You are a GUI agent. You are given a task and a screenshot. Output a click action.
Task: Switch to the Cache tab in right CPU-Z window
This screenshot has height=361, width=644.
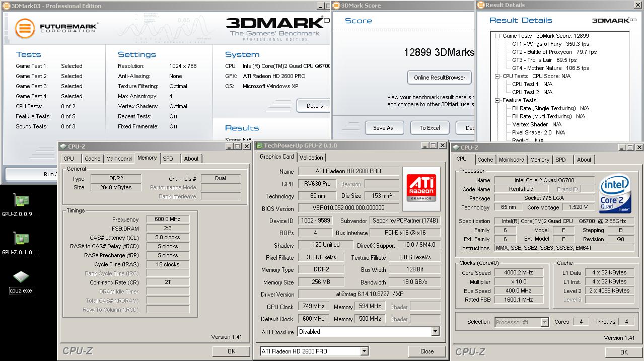(x=485, y=160)
